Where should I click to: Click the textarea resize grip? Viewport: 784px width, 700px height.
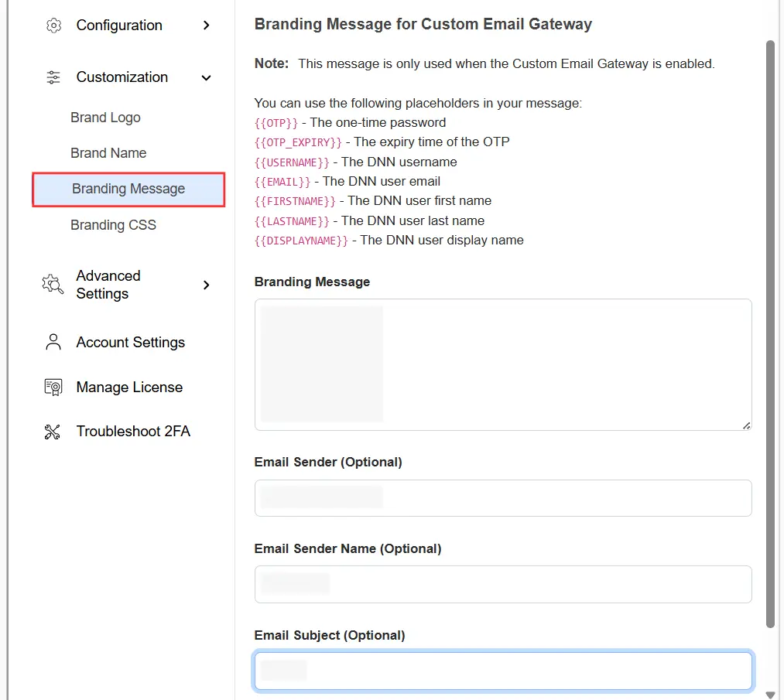[746, 425]
